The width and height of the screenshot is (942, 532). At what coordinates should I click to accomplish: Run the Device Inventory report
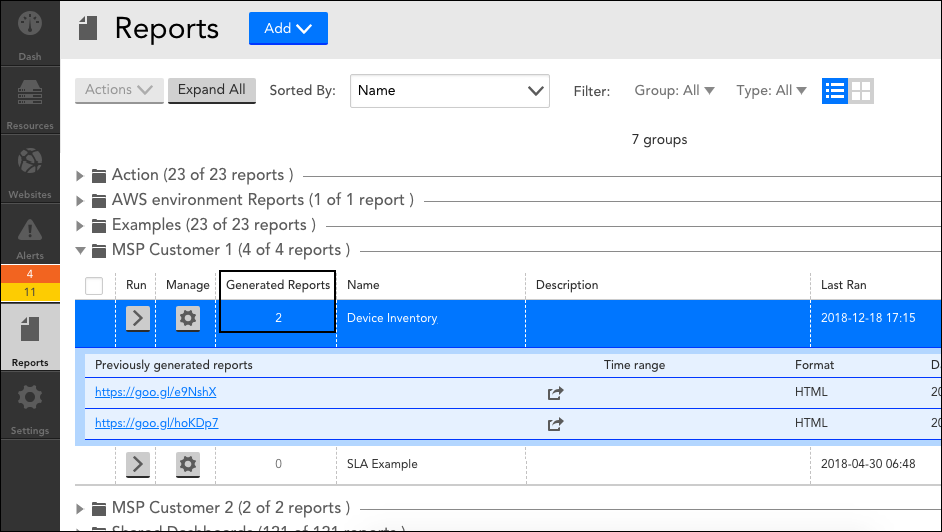pos(138,318)
